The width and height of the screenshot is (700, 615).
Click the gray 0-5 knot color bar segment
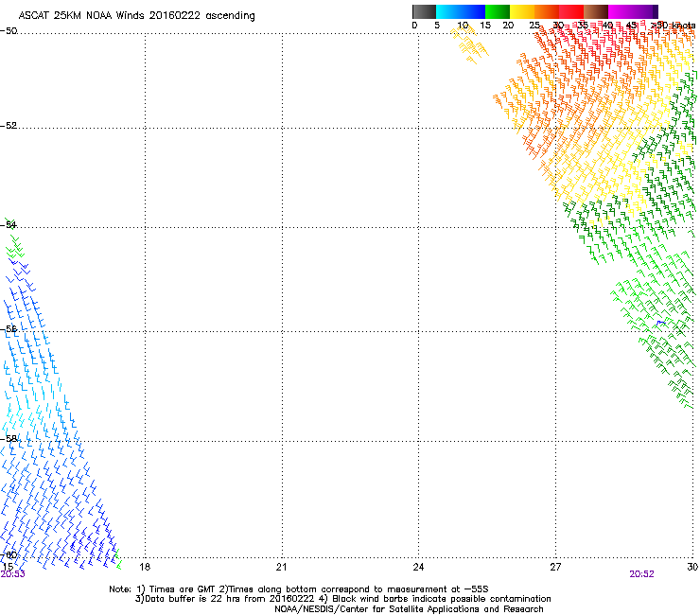click(424, 11)
